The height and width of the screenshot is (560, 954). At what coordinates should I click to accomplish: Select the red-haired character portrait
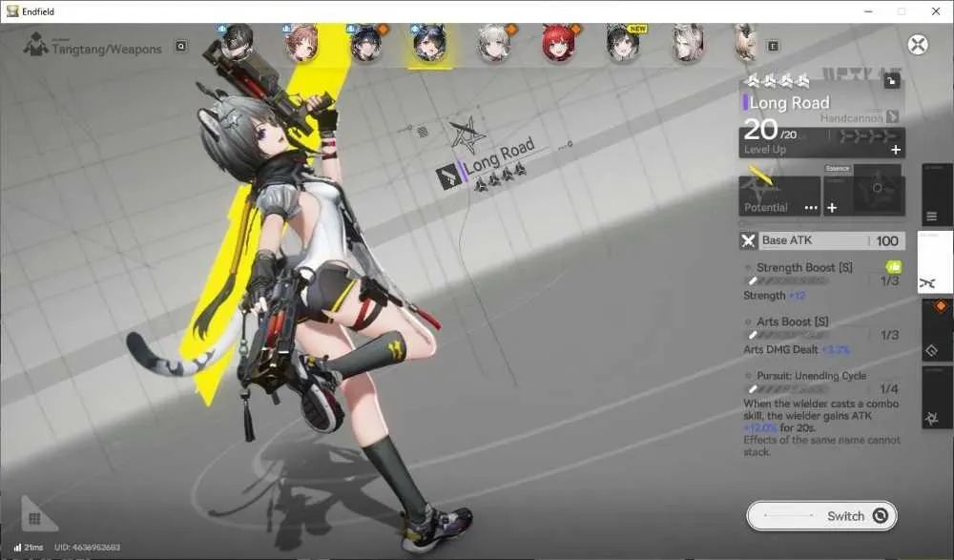point(558,43)
